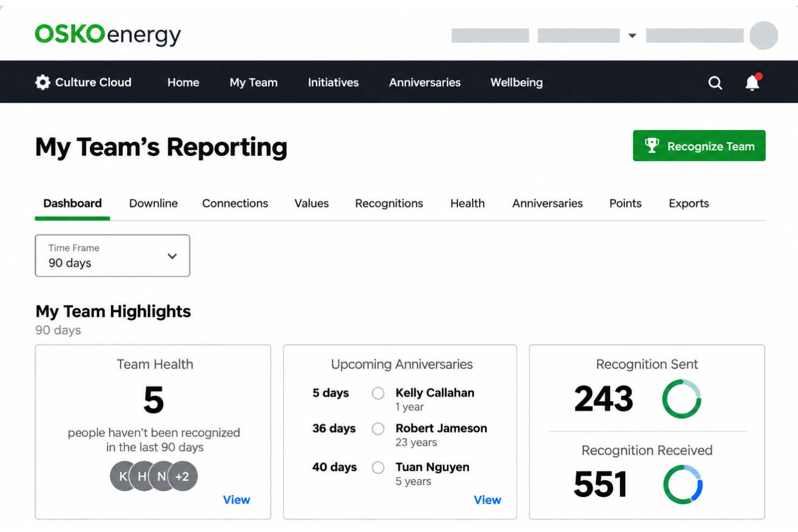This screenshot has height=532, width=798.
Task: Click the H team member avatar
Action: [142, 476]
